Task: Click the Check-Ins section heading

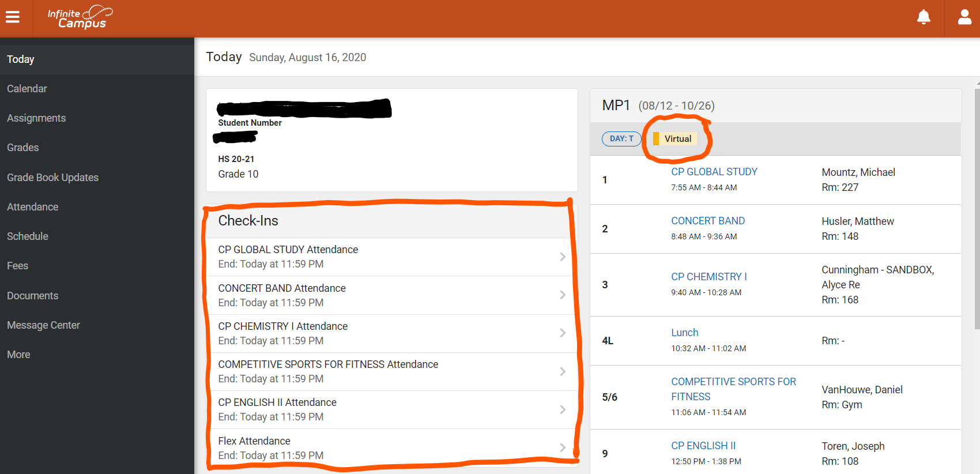Action: pyautogui.click(x=248, y=221)
